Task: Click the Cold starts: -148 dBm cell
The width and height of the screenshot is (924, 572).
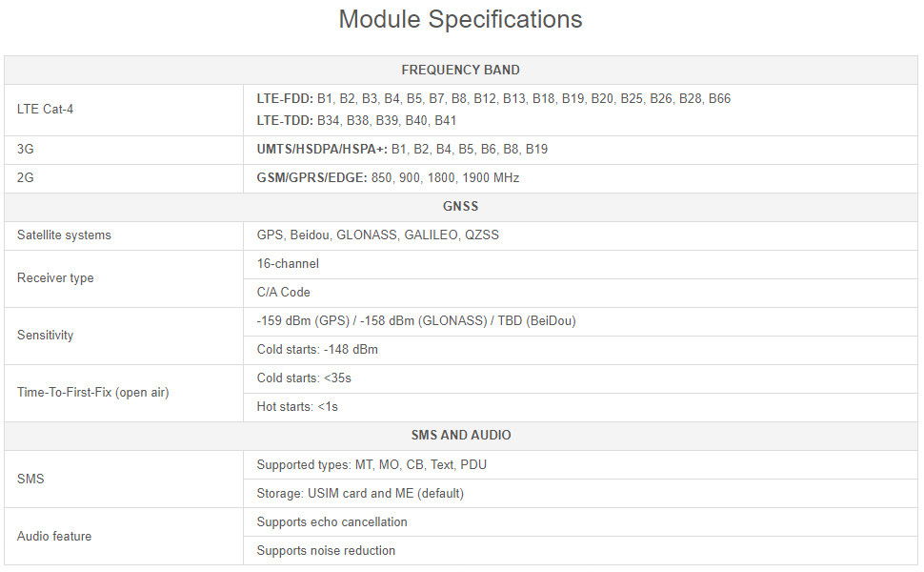Action: [317, 350]
